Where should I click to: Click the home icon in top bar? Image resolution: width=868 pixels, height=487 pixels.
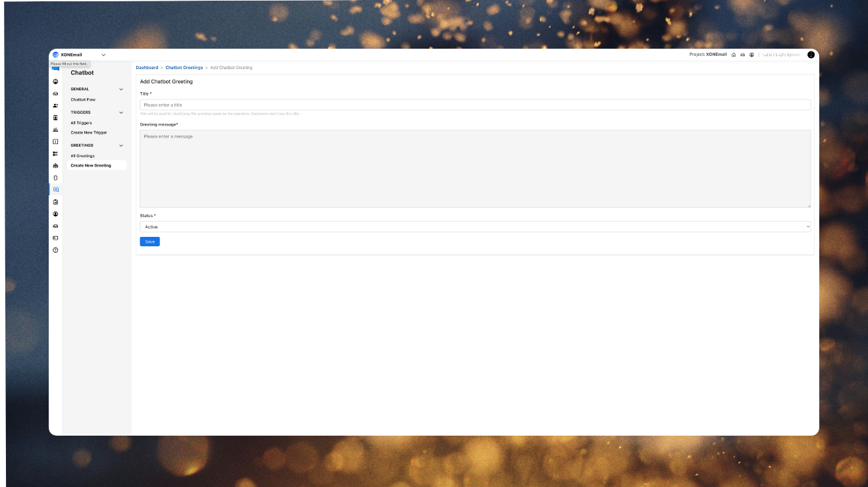(734, 55)
